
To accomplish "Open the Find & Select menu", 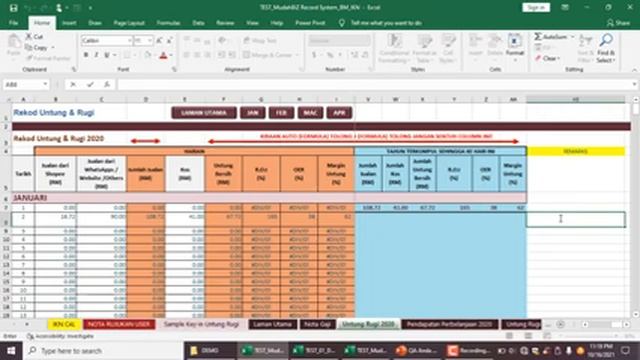I will (606, 48).
